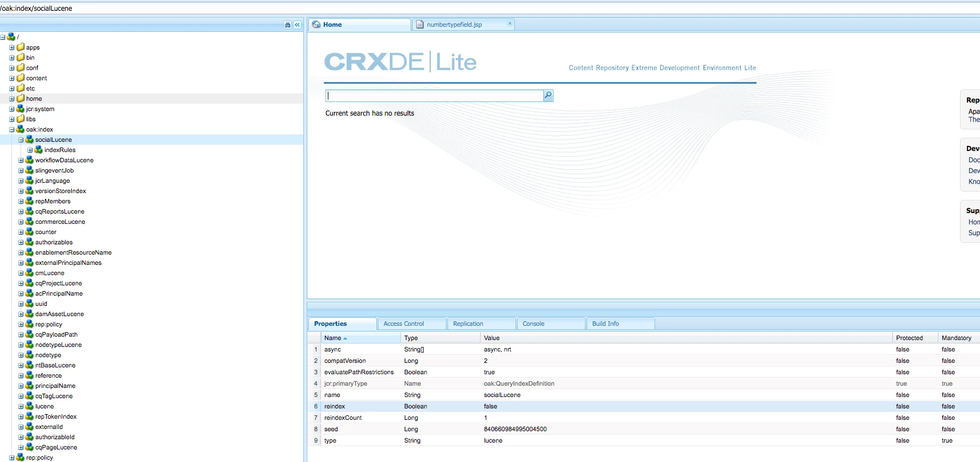The height and width of the screenshot is (462, 980).
Task: Click the workflowDataLucene node icon
Action: pyautogui.click(x=30, y=160)
